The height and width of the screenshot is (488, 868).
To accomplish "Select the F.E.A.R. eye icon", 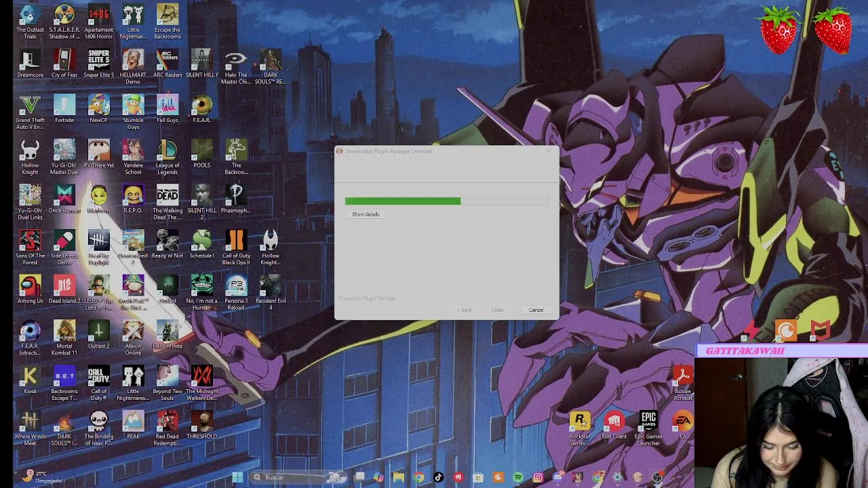I will [201, 110].
